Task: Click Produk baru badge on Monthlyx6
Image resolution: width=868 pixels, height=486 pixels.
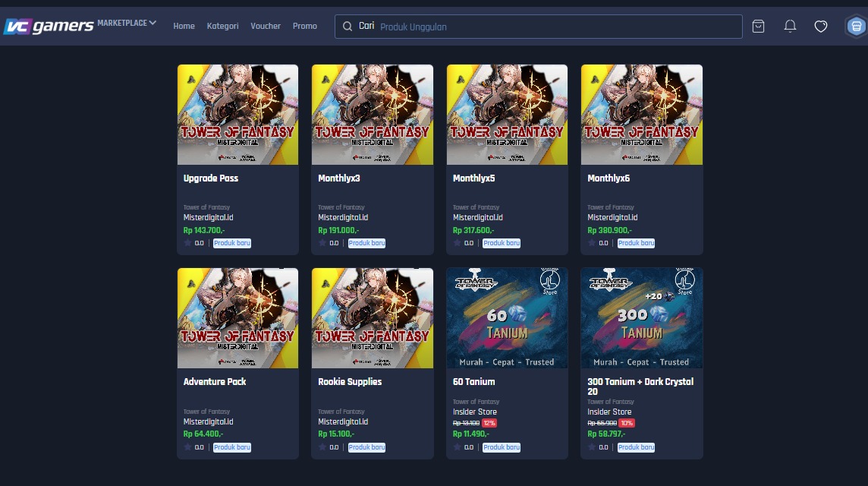Action: pyautogui.click(x=636, y=243)
